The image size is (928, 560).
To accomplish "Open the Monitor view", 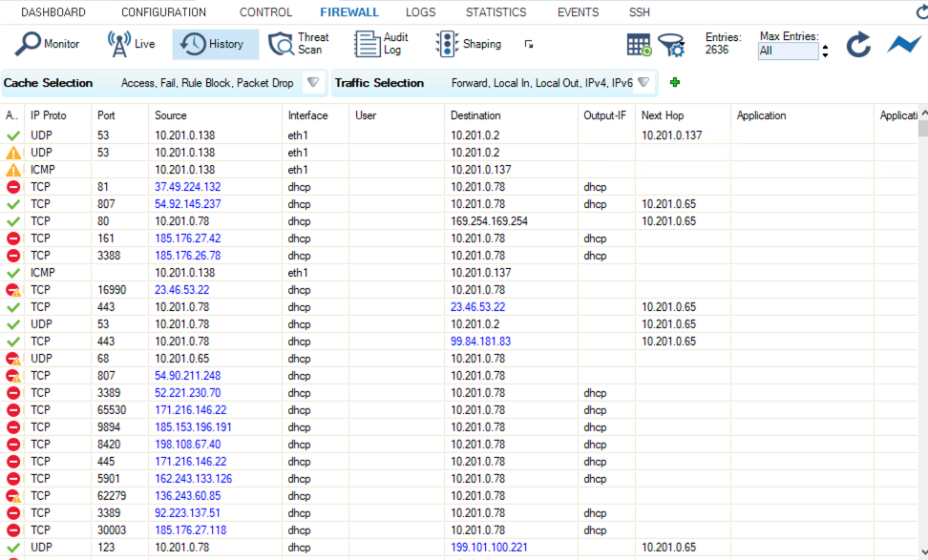I will [x=48, y=44].
